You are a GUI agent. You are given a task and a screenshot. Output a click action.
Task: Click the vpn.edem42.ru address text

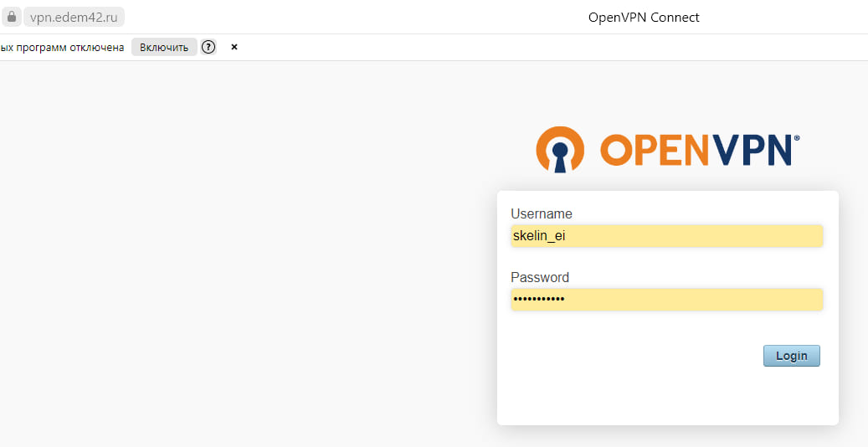pos(74,17)
